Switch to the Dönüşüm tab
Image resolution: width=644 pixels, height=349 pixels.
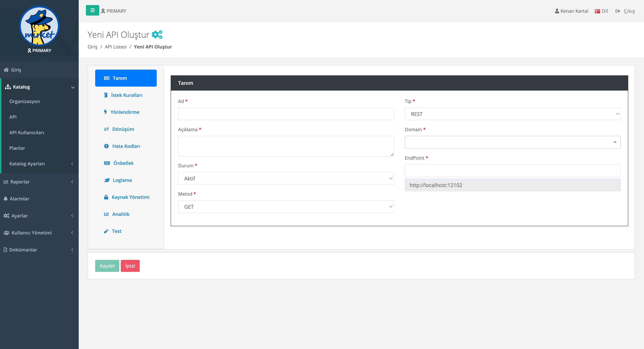pyautogui.click(x=126, y=129)
